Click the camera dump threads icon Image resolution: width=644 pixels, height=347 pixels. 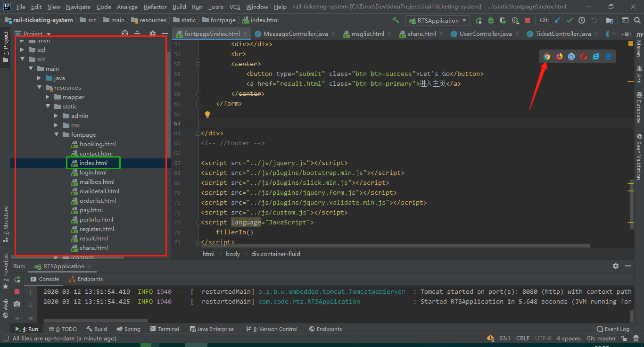[x=17, y=304]
